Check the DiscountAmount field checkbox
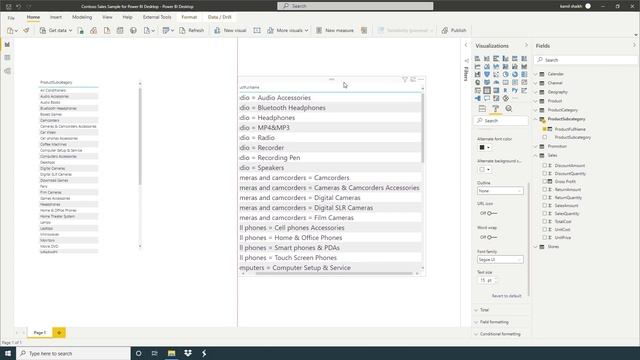This screenshot has height=360, width=640. coord(545,165)
